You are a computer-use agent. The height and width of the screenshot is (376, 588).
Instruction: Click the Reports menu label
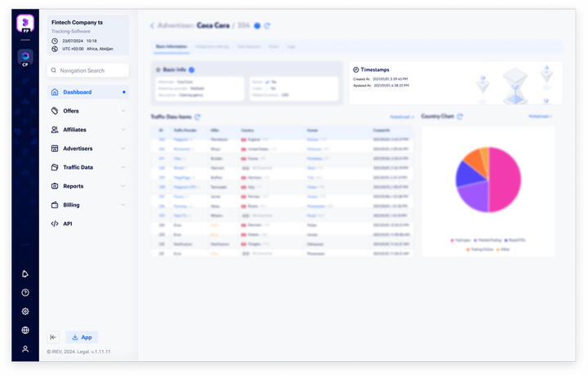point(73,186)
